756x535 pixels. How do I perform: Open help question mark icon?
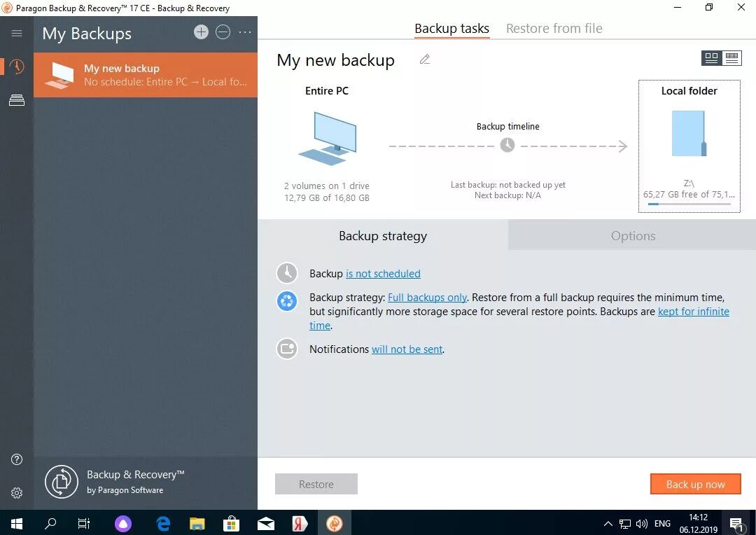[17, 459]
